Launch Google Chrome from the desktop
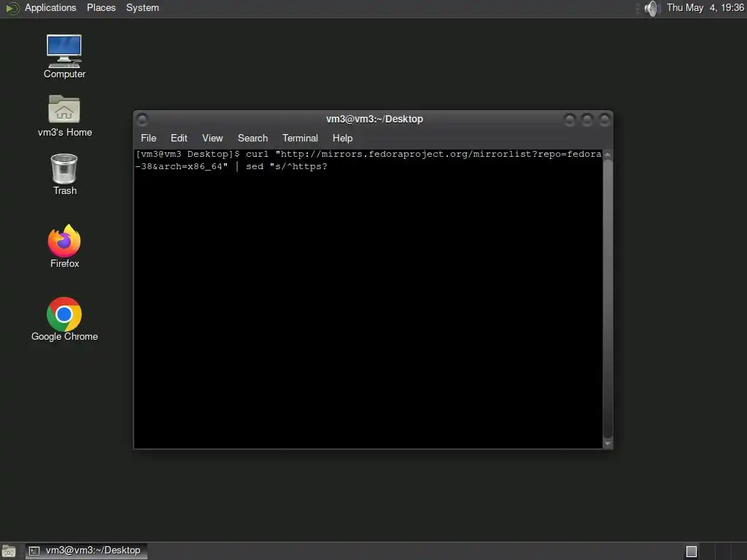747x560 pixels. coord(64,319)
